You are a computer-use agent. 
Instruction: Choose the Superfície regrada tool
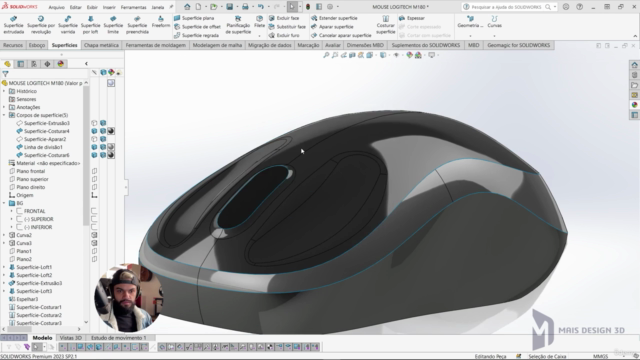(196, 35)
